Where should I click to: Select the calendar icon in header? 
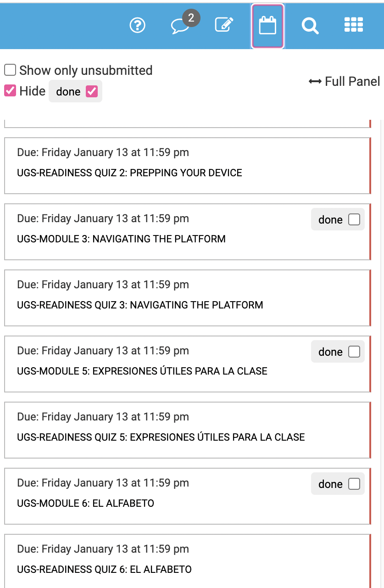tap(267, 26)
